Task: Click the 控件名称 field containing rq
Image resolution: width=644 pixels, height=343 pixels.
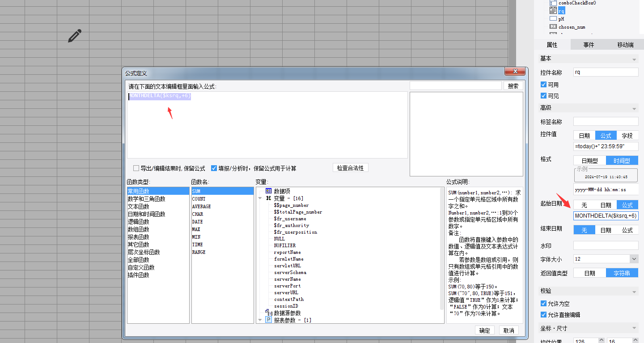Action: pos(606,72)
